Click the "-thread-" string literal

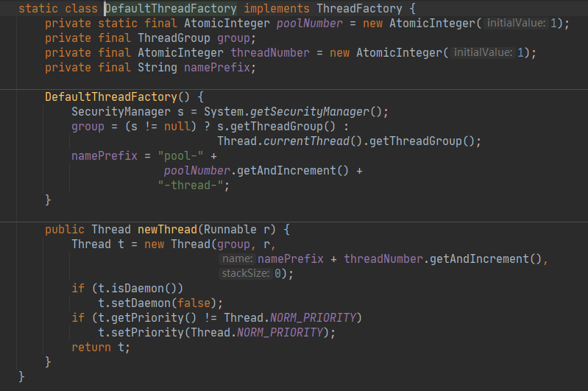(191, 186)
